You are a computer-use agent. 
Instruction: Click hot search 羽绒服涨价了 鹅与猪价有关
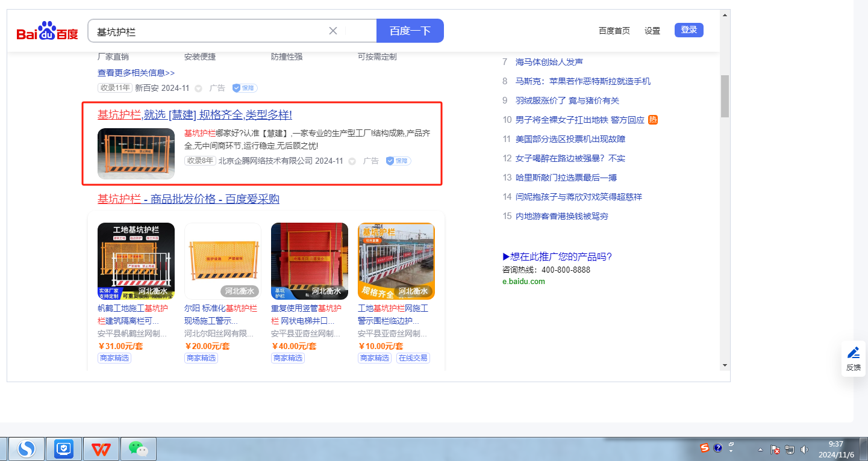[567, 101]
